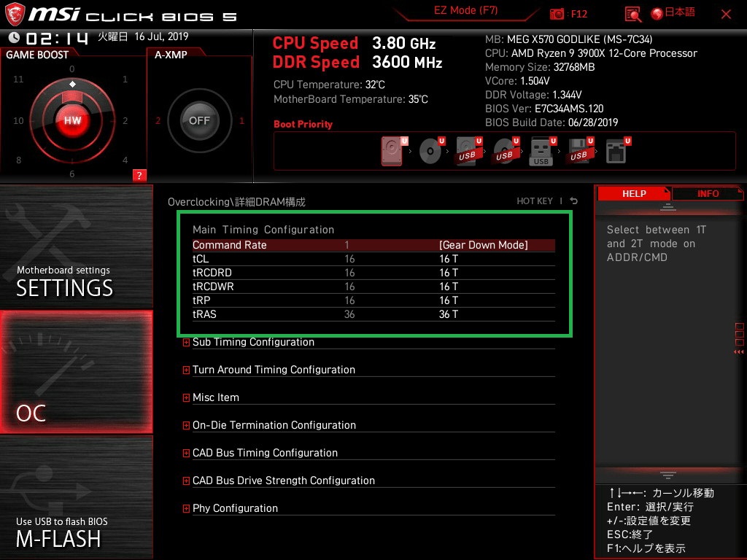Toggle the A-XMP OFF knob
The height and width of the screenshot is (560, 747).
pyautogui.click(x=199, y=120)
